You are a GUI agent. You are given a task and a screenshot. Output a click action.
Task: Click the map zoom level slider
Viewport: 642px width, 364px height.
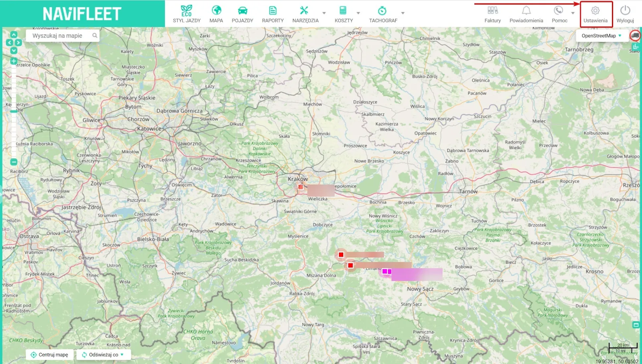click(x=14, y=111)
